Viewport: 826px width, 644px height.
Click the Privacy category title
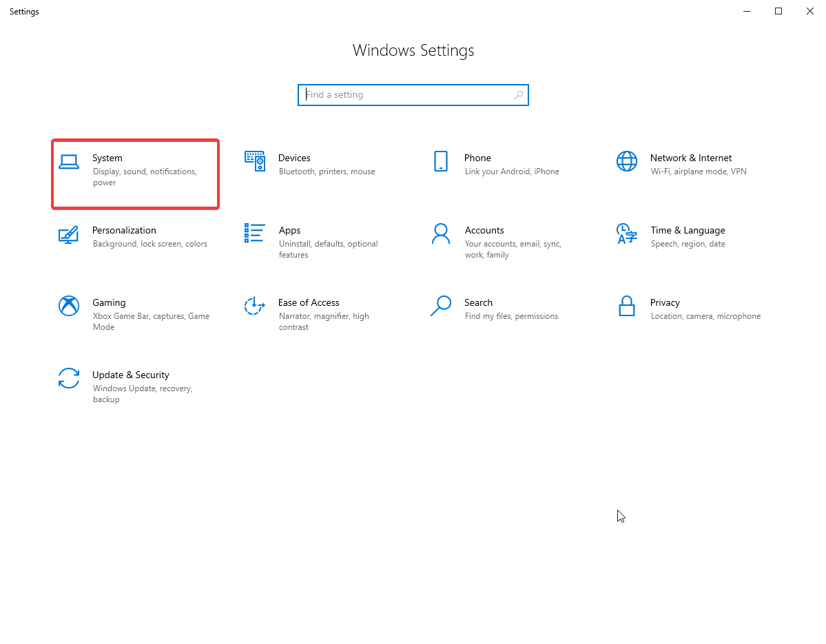(665, 302)
